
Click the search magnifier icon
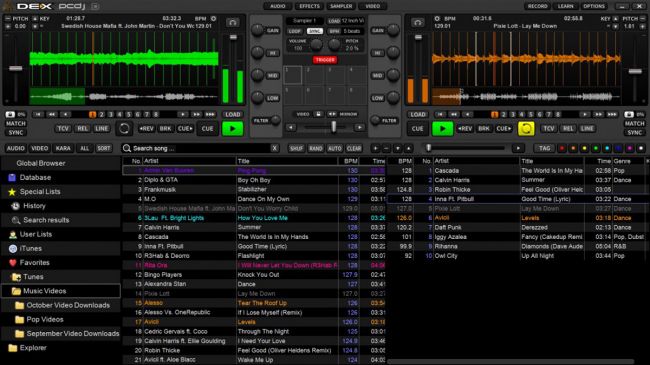click(127, 148)
